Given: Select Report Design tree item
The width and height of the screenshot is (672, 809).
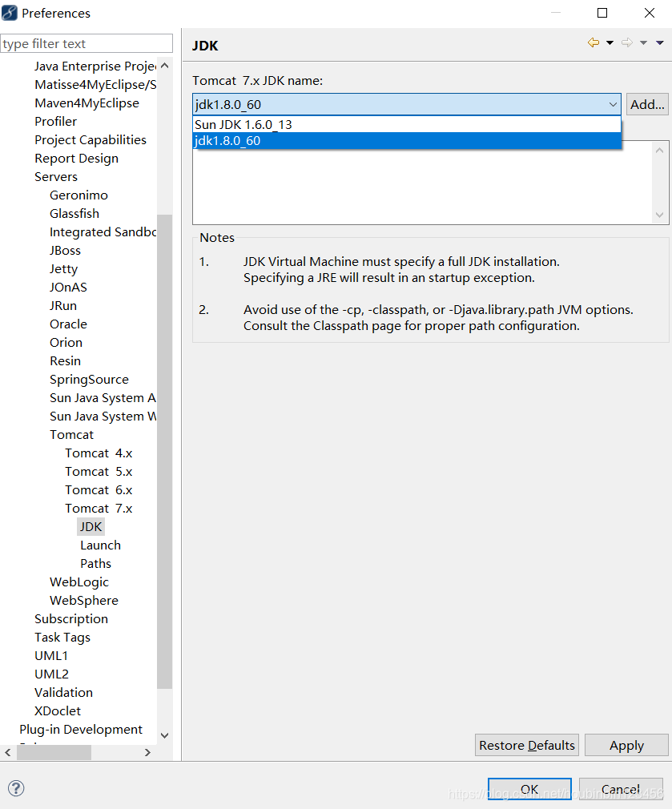Looking at the screenshot, I should 76,159.
